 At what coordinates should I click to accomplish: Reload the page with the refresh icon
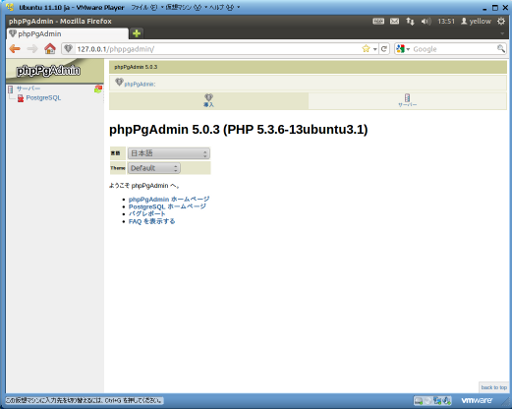click(x=384, y=49)
